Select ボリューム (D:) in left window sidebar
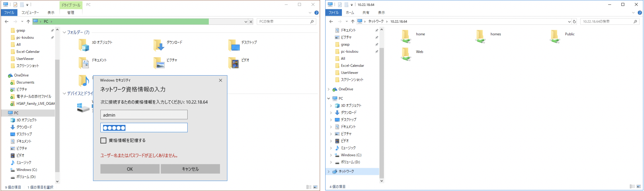This screenshot has width=644, height=191. click(x=26, y=177)
